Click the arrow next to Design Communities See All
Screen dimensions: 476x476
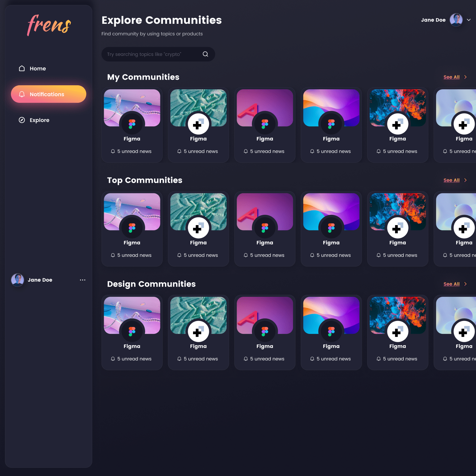click(465, 284)
